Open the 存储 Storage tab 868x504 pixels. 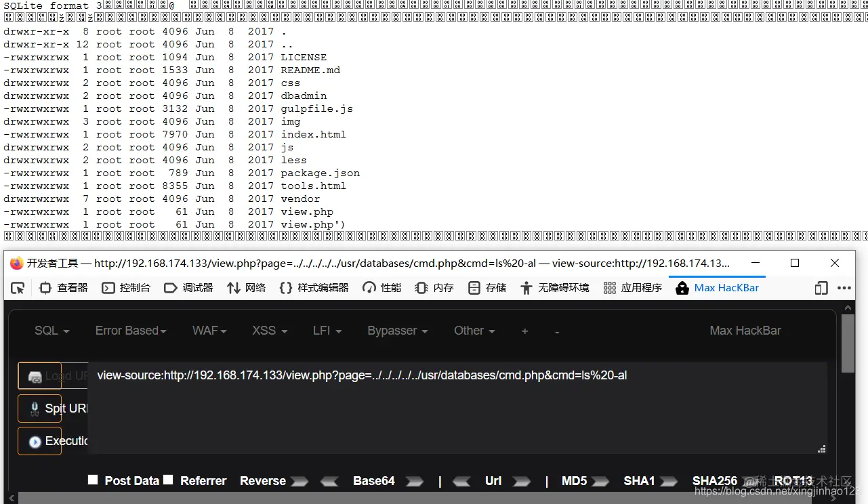click(487, 288)
